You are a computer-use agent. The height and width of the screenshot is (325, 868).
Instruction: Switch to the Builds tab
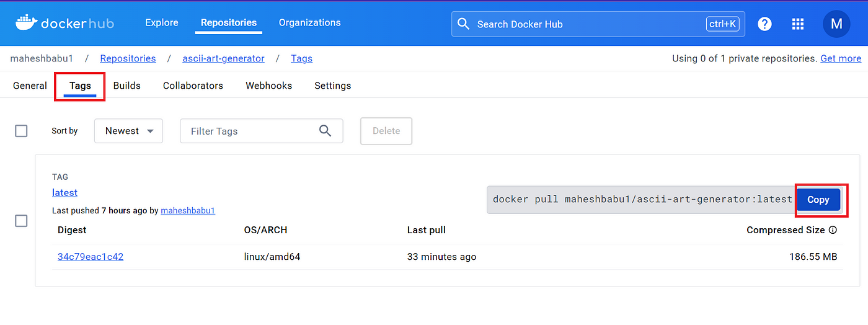pyautogui.click(x=127, y=86)
